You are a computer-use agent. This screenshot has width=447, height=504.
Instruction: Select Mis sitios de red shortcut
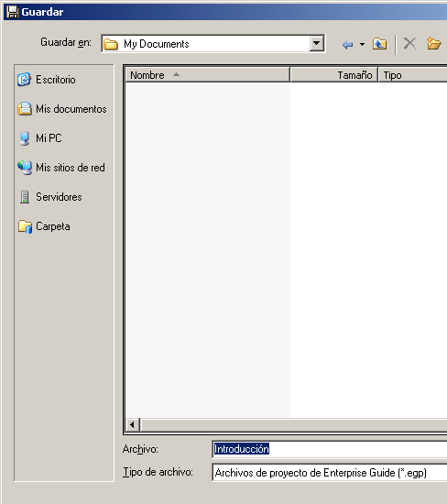coord(61,168)
